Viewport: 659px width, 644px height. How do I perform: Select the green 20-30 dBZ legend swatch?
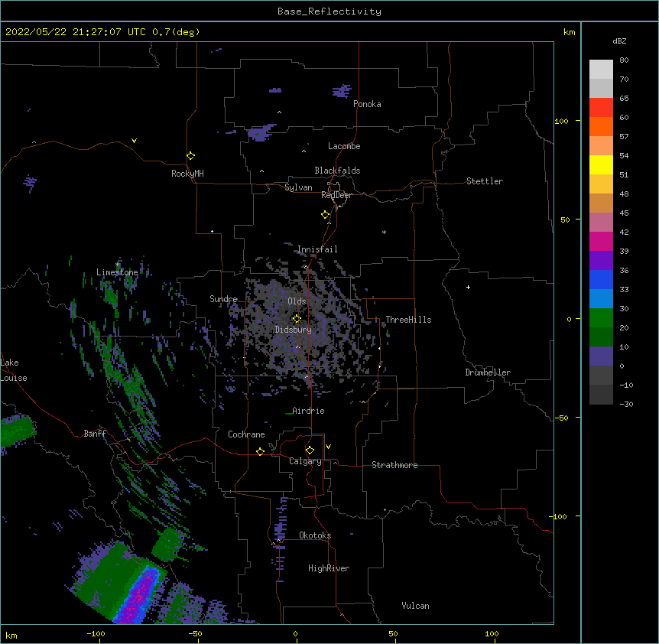tap(601, 318)
